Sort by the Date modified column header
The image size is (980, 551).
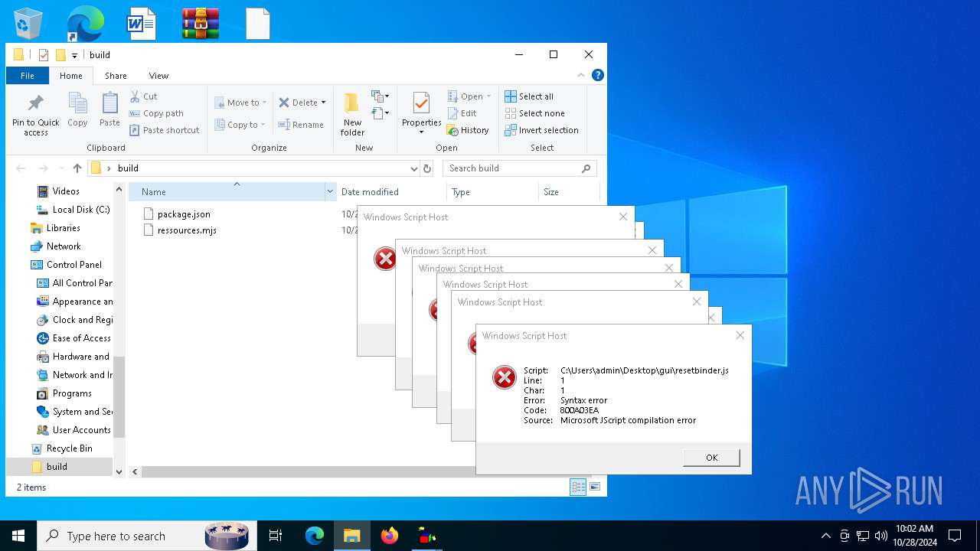[390, 191]
